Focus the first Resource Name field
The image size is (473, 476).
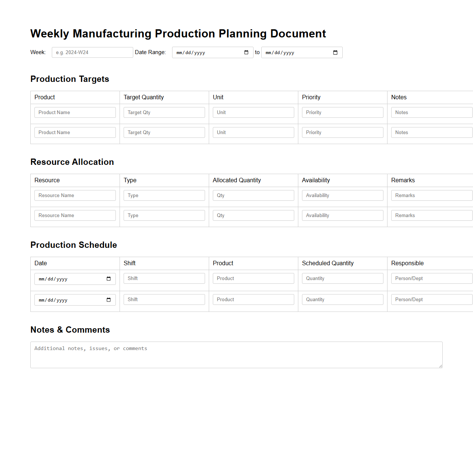75,195
